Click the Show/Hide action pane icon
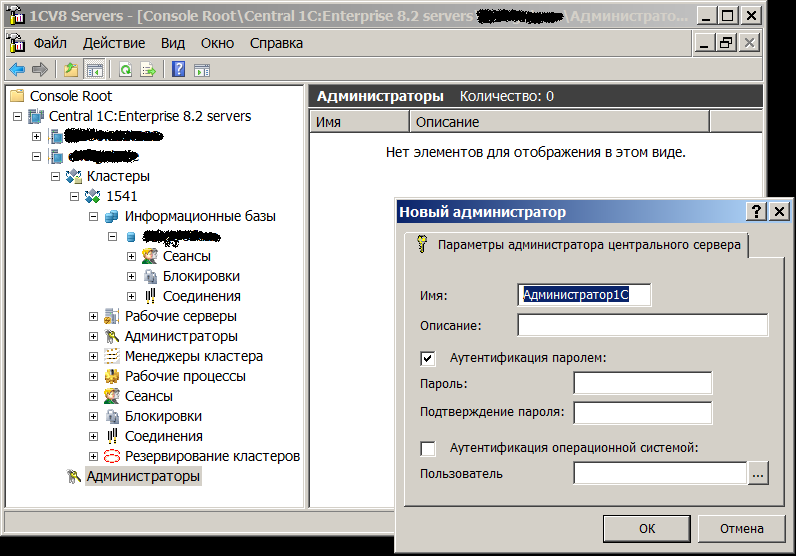Image resolution: width=796 pixels, height=556 pixels. (x=202, y=70)
